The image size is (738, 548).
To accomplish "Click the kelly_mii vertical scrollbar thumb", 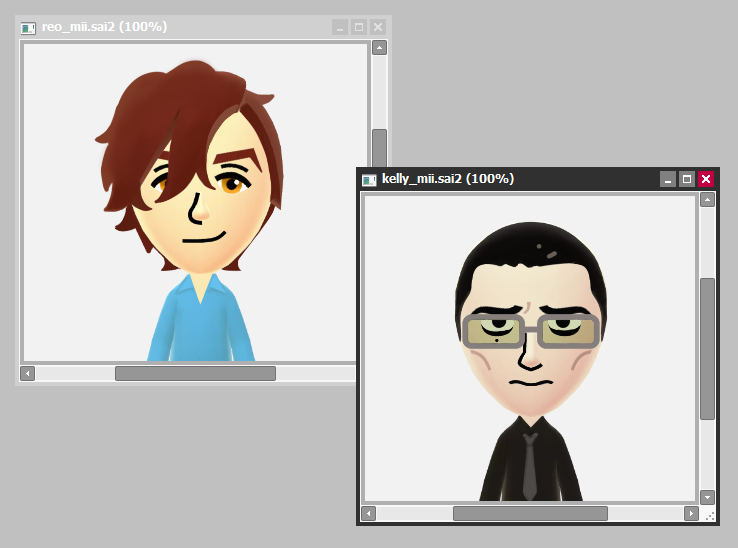I will (x=707, y=349).
